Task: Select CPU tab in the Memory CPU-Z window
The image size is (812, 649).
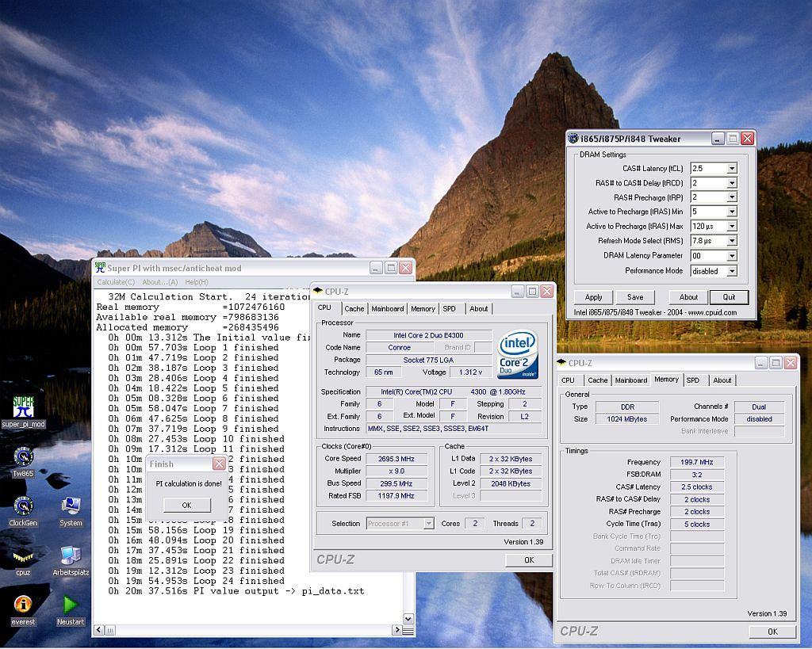Action: [x=568, y=380]
